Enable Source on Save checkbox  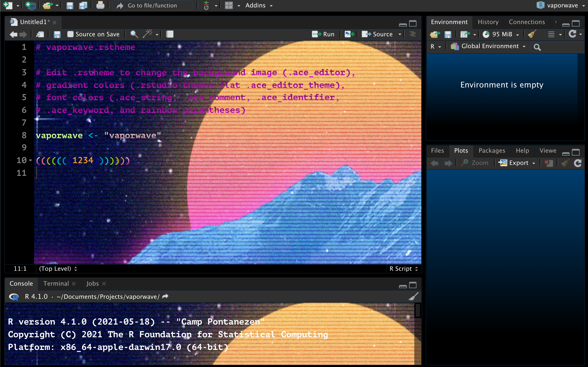pyautogui.click(x=70, y=34)
